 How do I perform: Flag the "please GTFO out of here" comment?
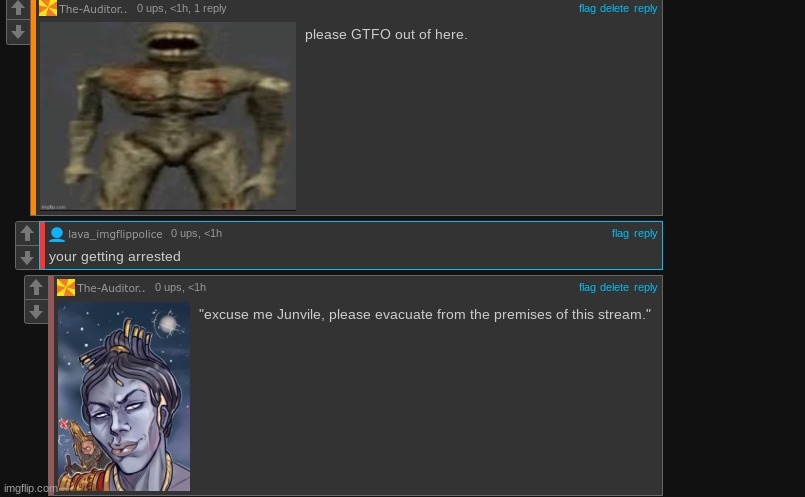point(587,8)
